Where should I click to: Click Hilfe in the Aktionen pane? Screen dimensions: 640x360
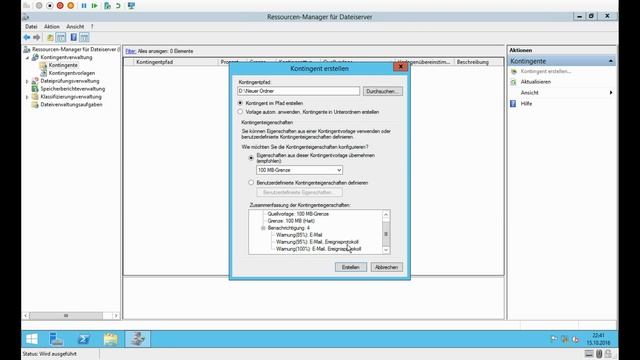pyautogui.click(x=526, y=104)
